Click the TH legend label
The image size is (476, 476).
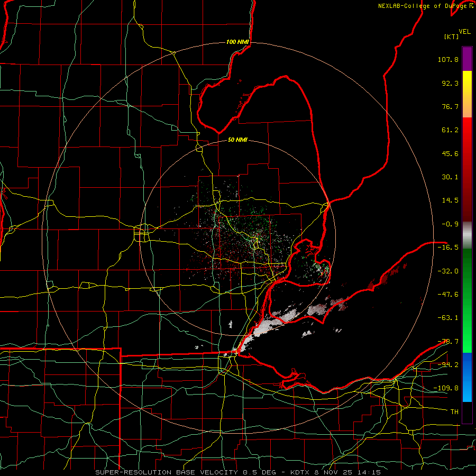tap(454, 412)
